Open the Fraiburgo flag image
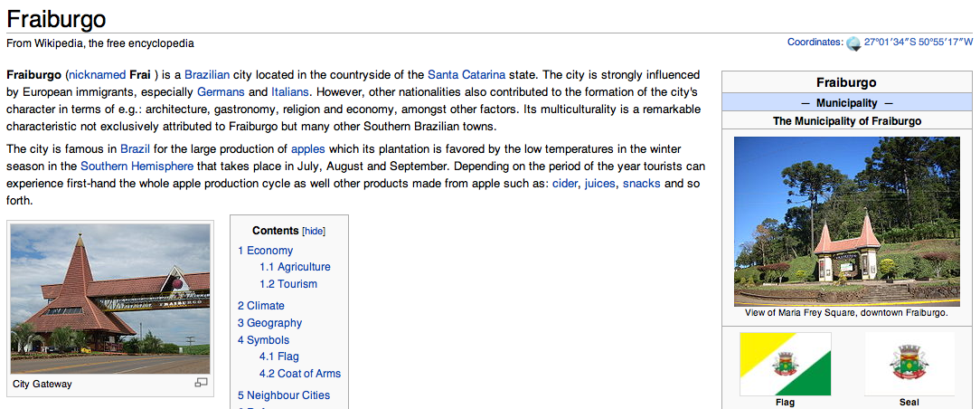 pyautogui.click(x=786, y=364)
